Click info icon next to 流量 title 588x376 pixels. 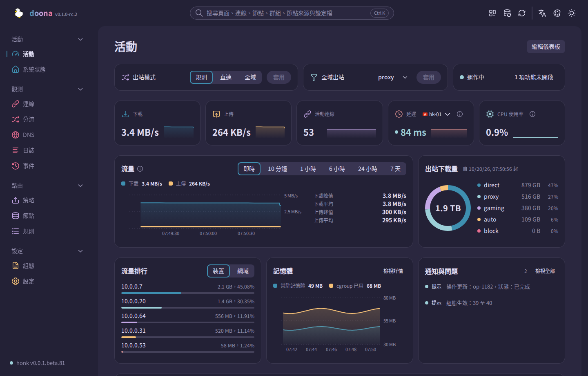[140, 169]
